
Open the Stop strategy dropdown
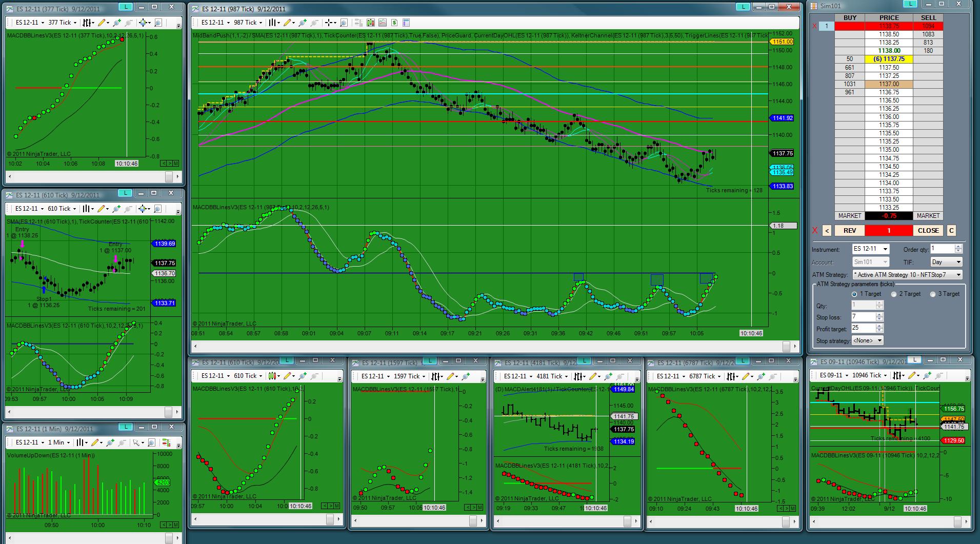coord(868,340)
